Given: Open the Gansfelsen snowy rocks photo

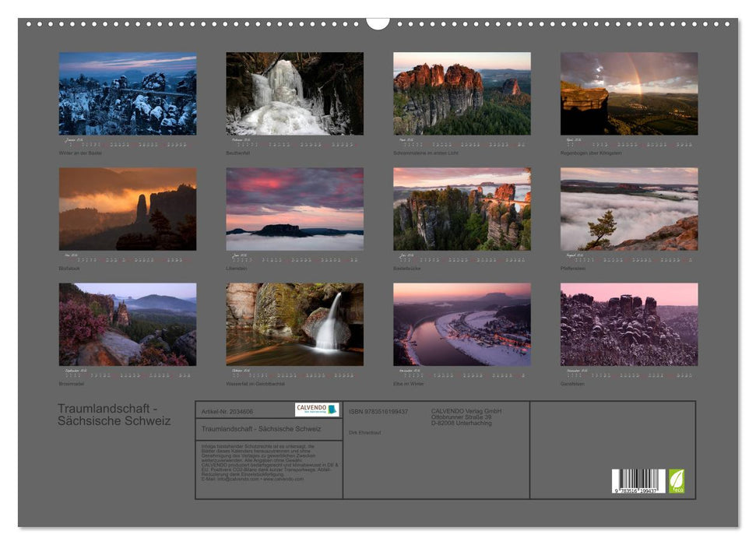Looking at the screenshot, I should (x=629, y=324).
